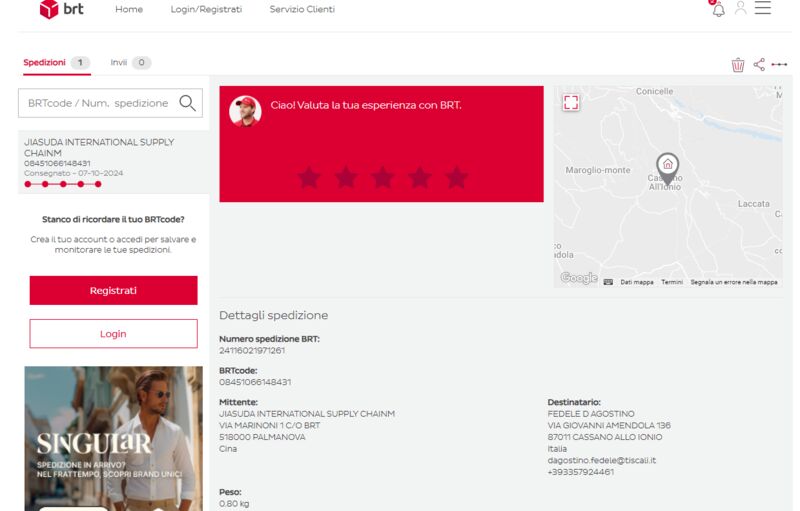Open Dati mappa link
Screen dimensions: 800x511
(x=637, y=282)
